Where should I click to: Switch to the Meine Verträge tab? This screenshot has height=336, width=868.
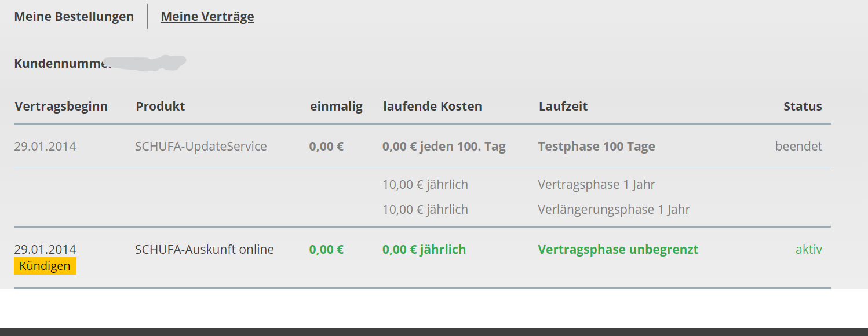207,16
